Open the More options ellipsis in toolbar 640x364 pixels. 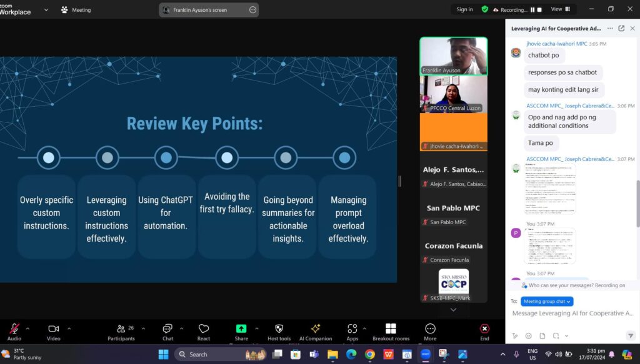coord(430,332)
